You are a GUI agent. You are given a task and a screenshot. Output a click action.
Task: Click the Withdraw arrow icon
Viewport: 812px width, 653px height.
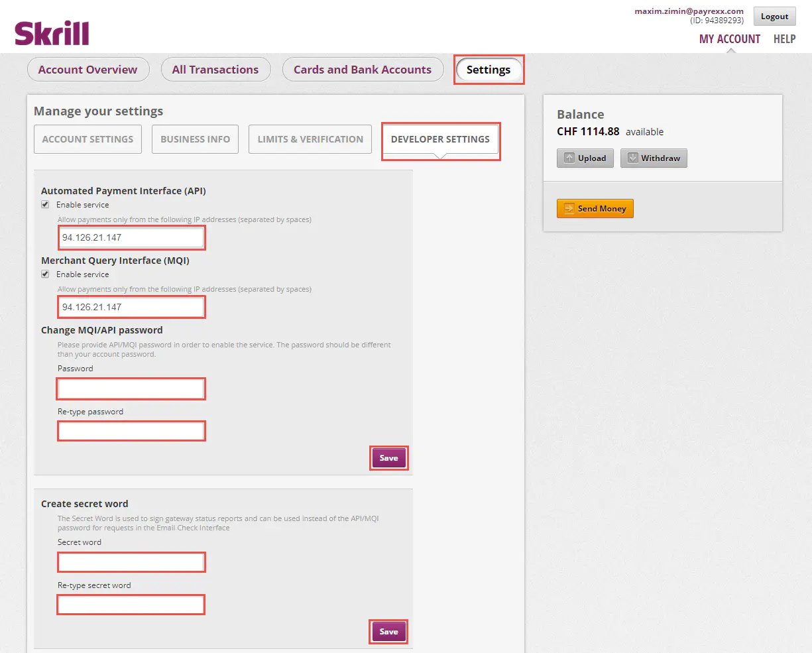(x=632, y=158)
